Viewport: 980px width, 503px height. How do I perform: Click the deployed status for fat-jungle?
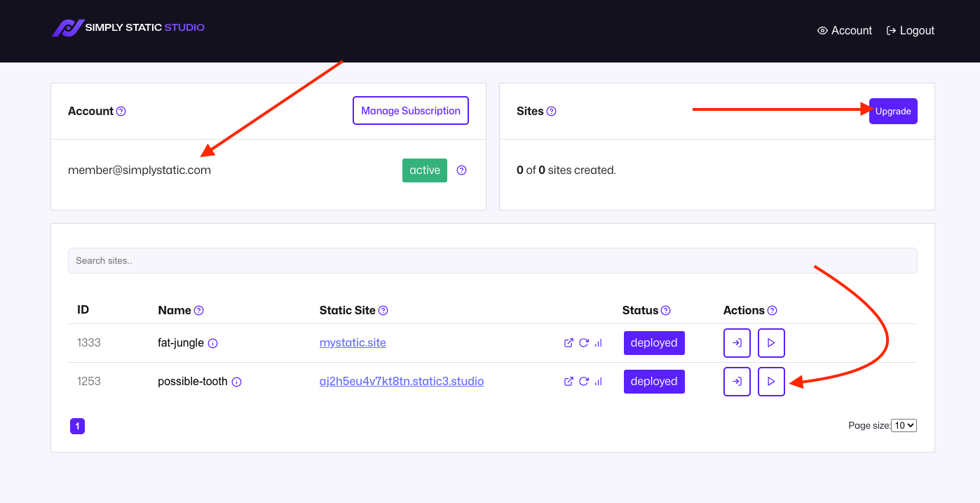pyautogui.click(x=654, y=343)
